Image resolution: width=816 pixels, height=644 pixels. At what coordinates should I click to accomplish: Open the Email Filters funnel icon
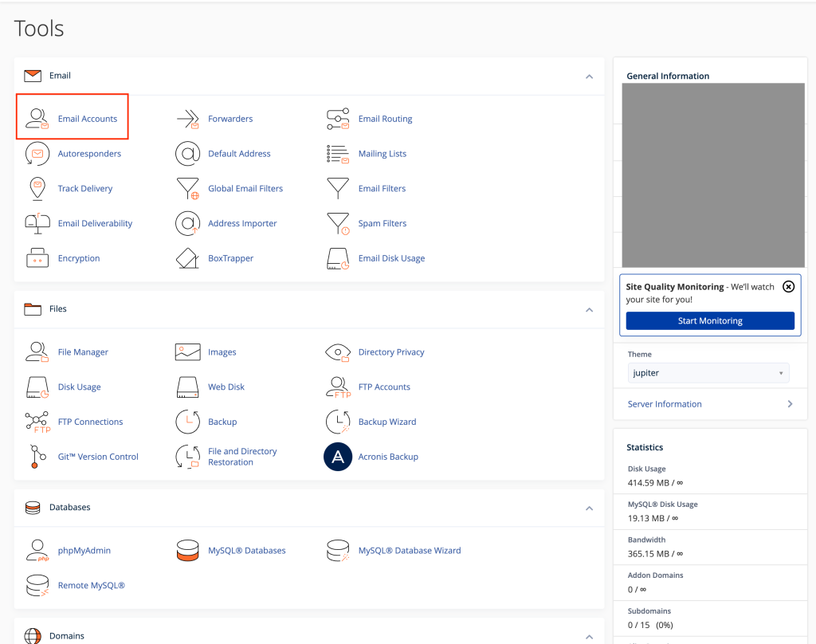[x=338, y=188]
